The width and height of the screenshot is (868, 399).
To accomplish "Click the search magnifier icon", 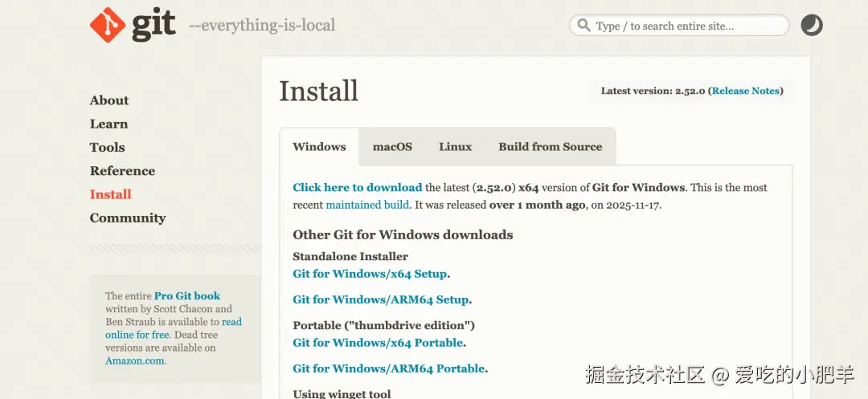I will (583, 26).
